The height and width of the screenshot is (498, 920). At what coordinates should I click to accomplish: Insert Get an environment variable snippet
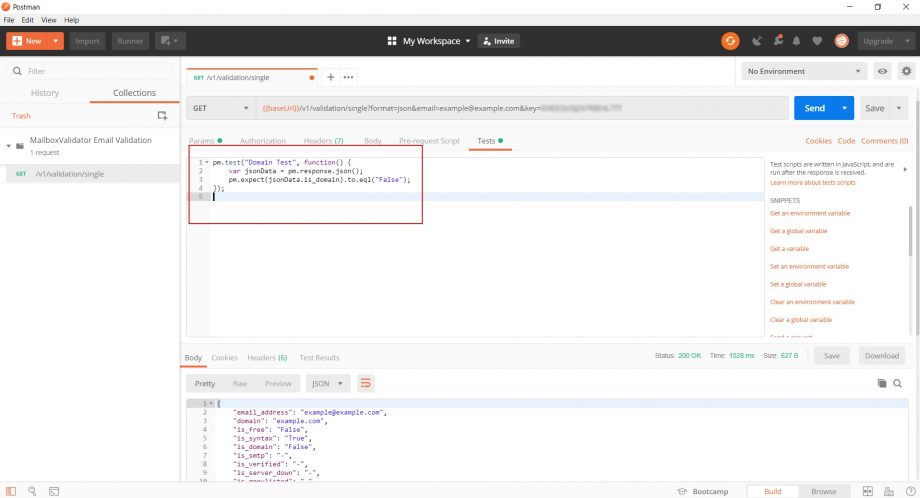[x=810, y=213]
